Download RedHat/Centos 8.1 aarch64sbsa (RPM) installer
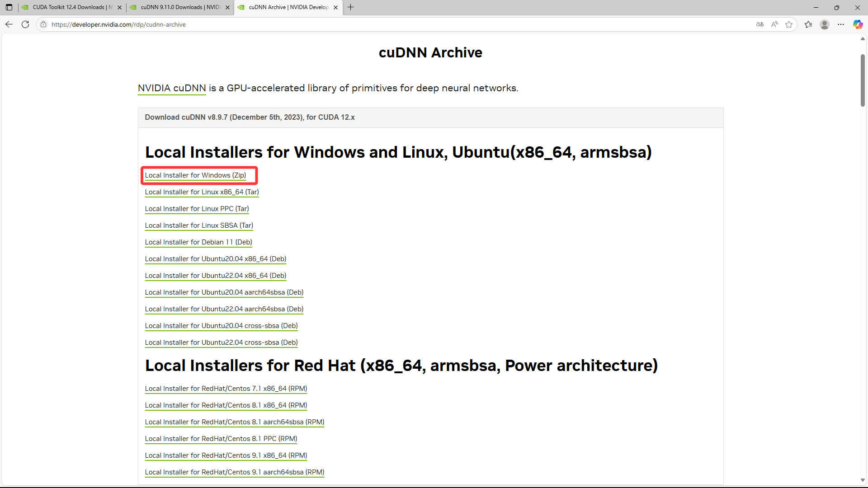 point(235,422)
